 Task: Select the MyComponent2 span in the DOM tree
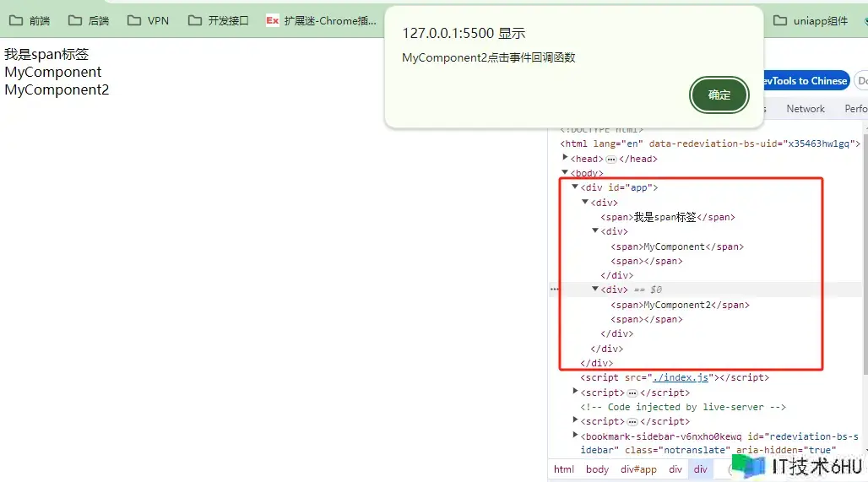680,305
